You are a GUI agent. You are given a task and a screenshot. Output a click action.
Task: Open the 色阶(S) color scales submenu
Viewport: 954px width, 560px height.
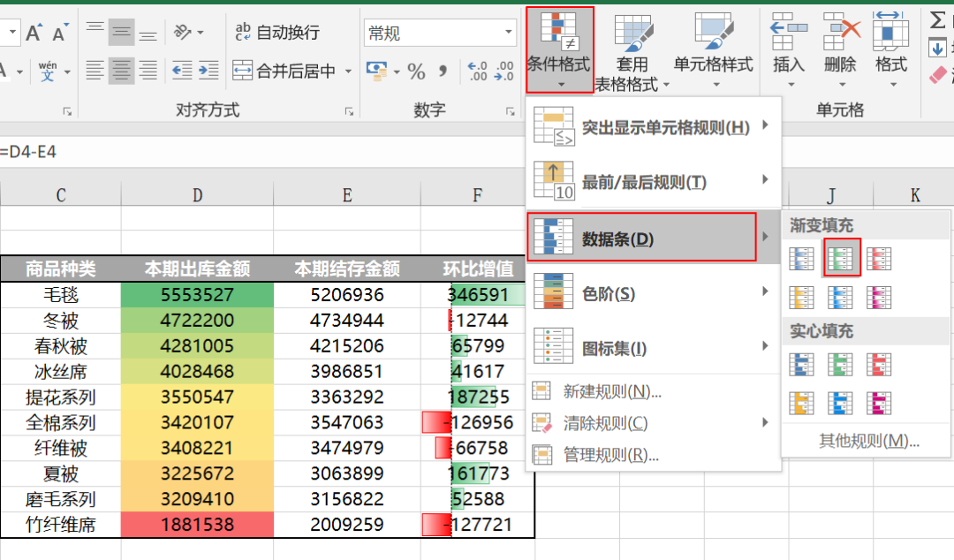click(654, 293)
